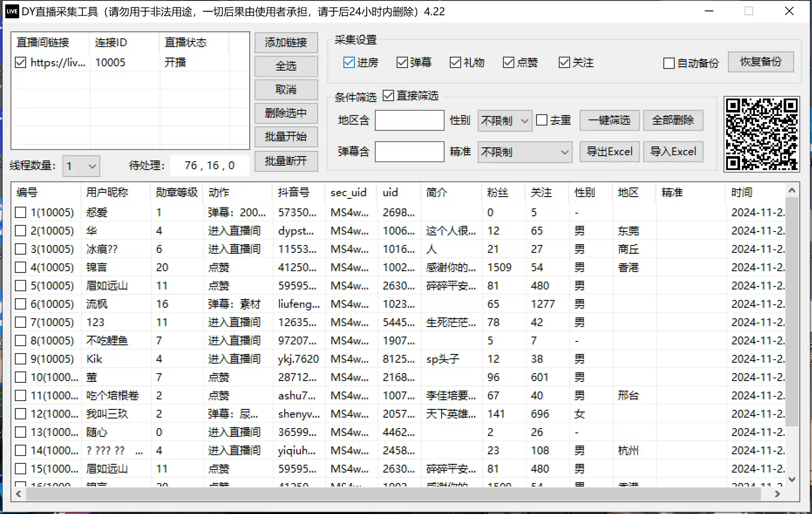
Task: Export data with the 导出Excel button
Action: (x=609, y=152)
